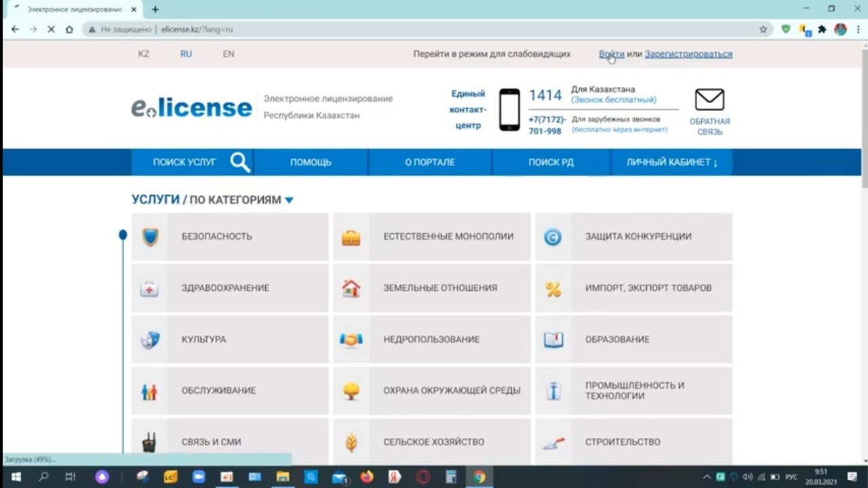This screenshot has width=868, height=488.
Task: Switch the site language to EN
Action: tap(229, 54)
